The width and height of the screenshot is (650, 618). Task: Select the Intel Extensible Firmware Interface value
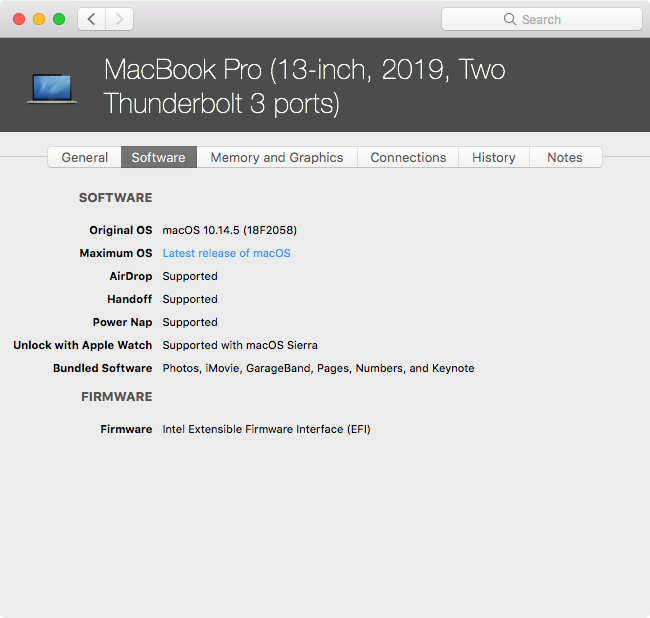click(x=266, y=429)
